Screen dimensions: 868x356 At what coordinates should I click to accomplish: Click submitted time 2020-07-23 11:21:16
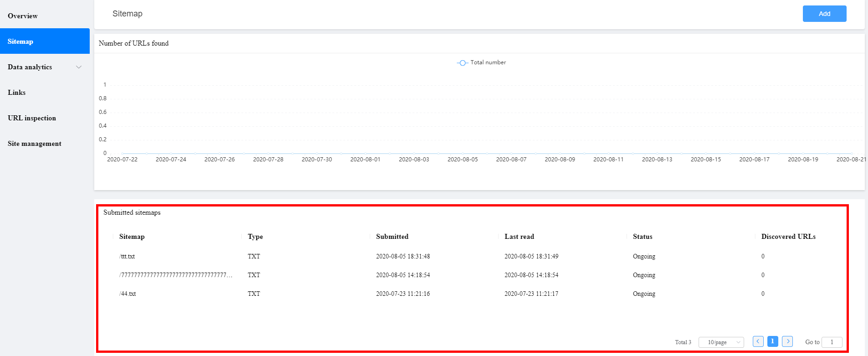(x=403, y=294)
